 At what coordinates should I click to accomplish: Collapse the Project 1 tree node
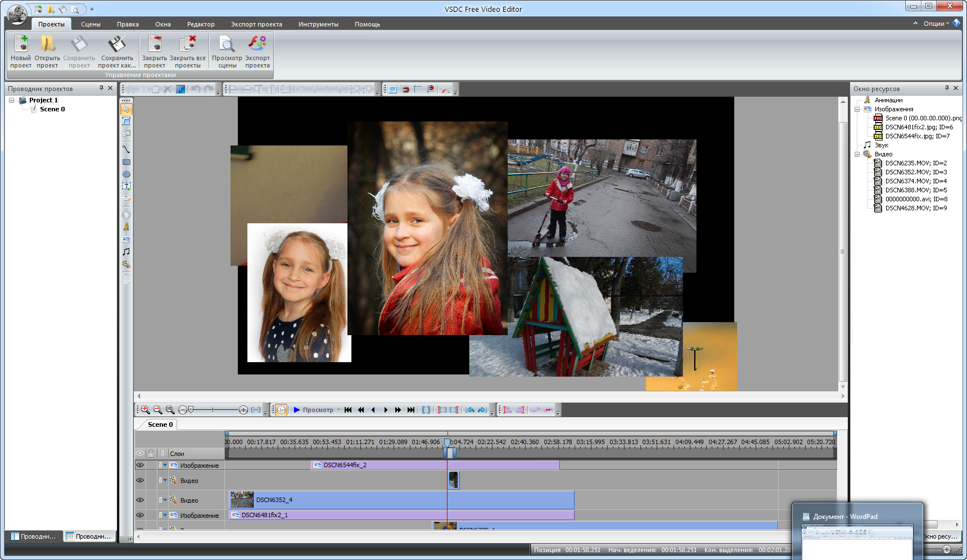click(x=11, y=100)
